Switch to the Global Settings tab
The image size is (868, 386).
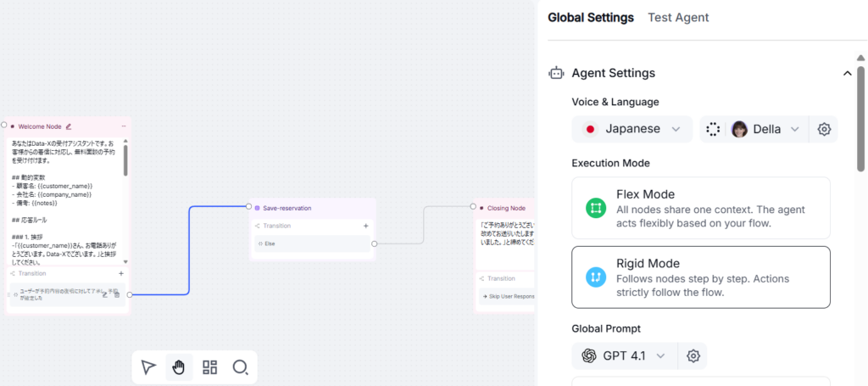coord(591,18)
